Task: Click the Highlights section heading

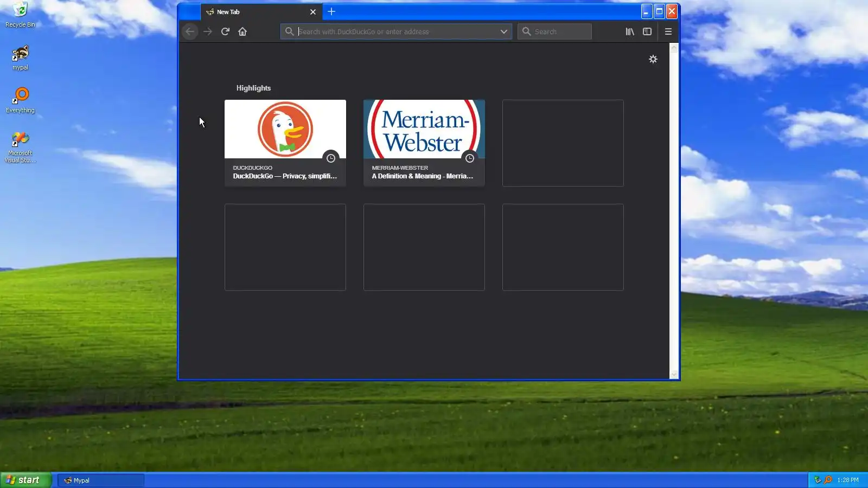Action: coord(253,88)
